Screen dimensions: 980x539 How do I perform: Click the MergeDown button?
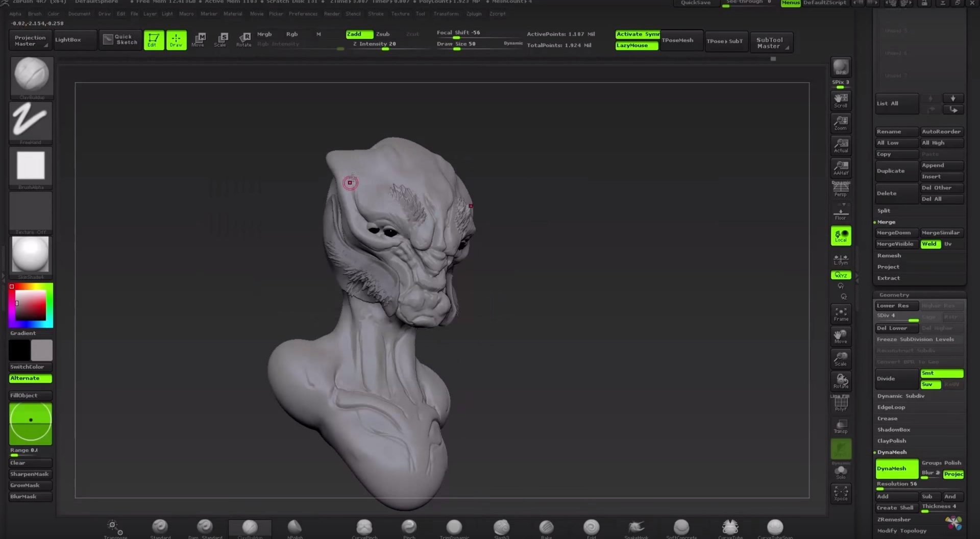click(897, 233)
